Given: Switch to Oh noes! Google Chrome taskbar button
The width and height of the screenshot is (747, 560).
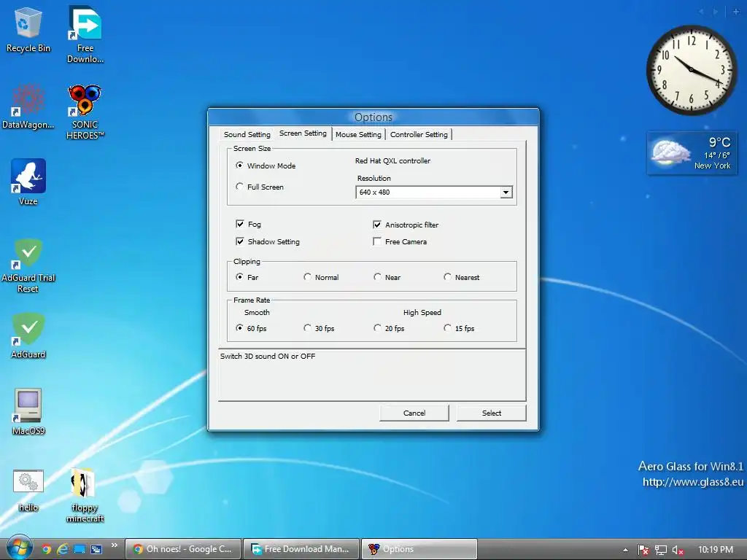Looking at the screenshot, I should [x=183, y=549].
